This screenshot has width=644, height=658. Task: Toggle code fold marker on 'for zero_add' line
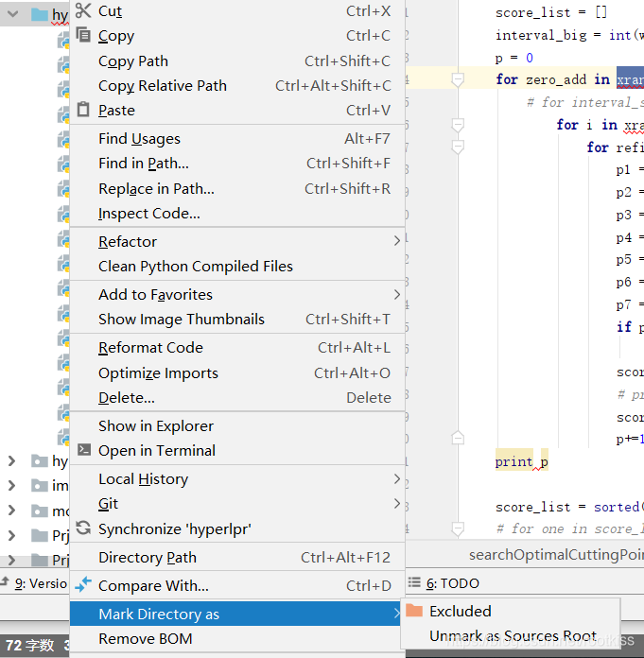[458, 79]
